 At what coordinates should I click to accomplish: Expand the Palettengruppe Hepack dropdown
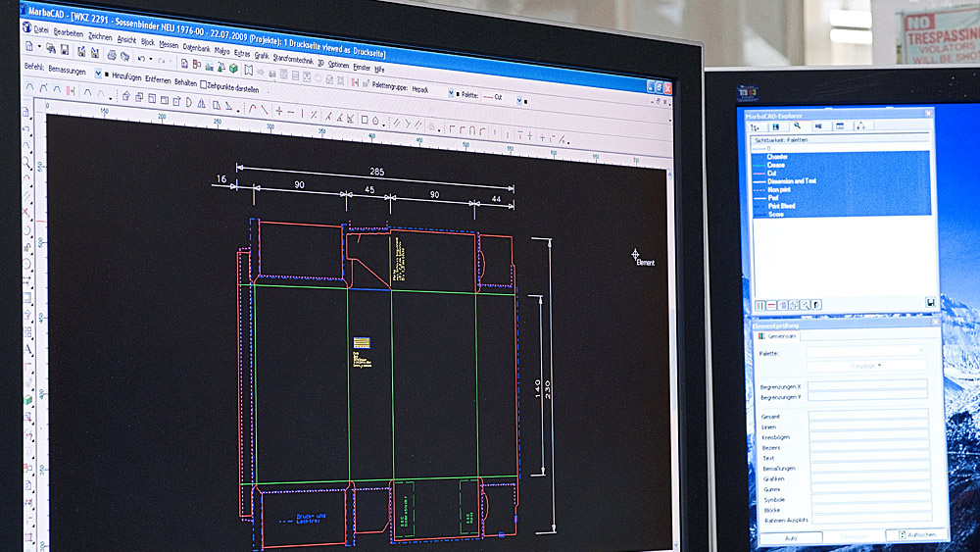451,93
